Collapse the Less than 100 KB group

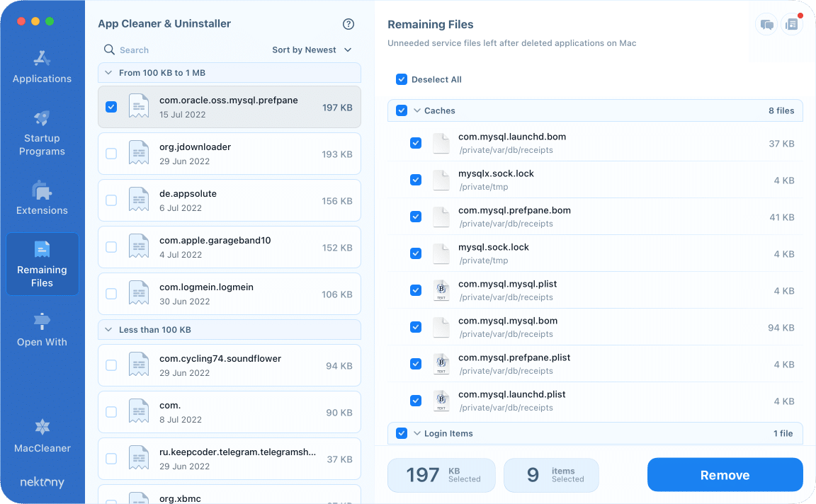point(108,330)
